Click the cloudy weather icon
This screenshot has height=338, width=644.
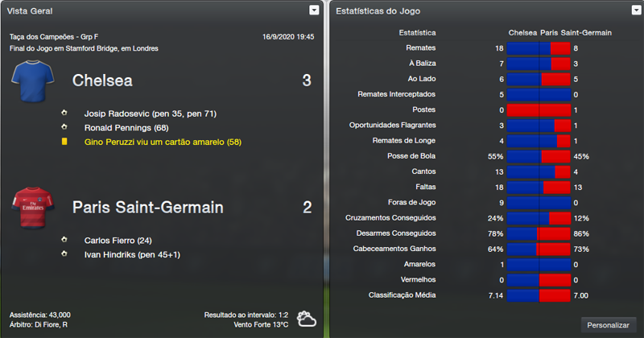click(x=306, y=319)
